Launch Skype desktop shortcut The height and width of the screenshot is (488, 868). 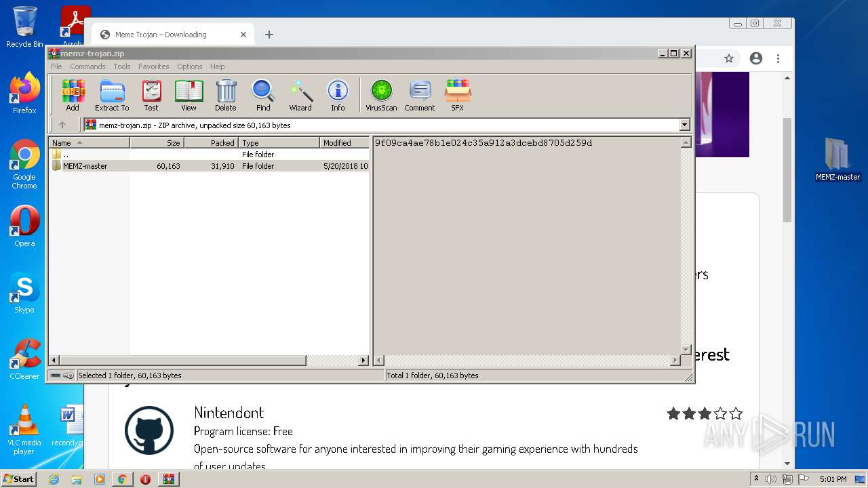(24, 293)
